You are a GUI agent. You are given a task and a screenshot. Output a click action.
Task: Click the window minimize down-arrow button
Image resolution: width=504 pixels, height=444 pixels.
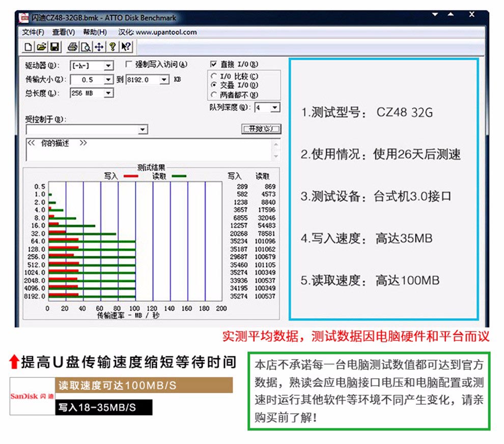click(x=435, y=14)
